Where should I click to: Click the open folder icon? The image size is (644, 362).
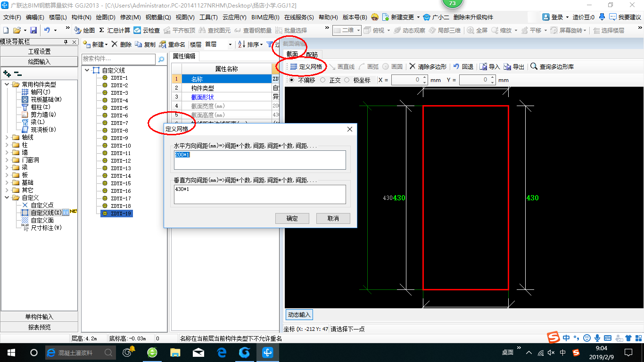point(17,30)
